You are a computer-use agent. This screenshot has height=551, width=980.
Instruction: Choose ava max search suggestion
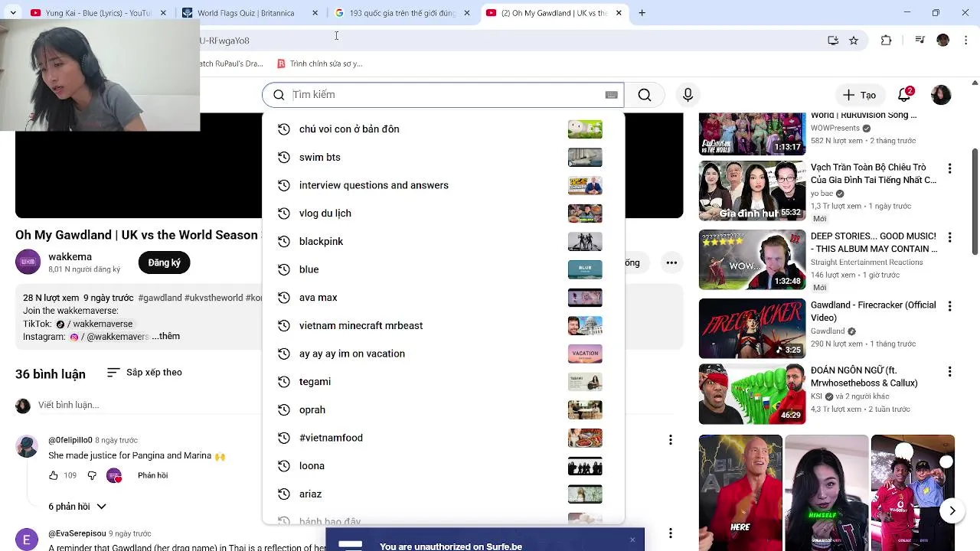[443, 298]
